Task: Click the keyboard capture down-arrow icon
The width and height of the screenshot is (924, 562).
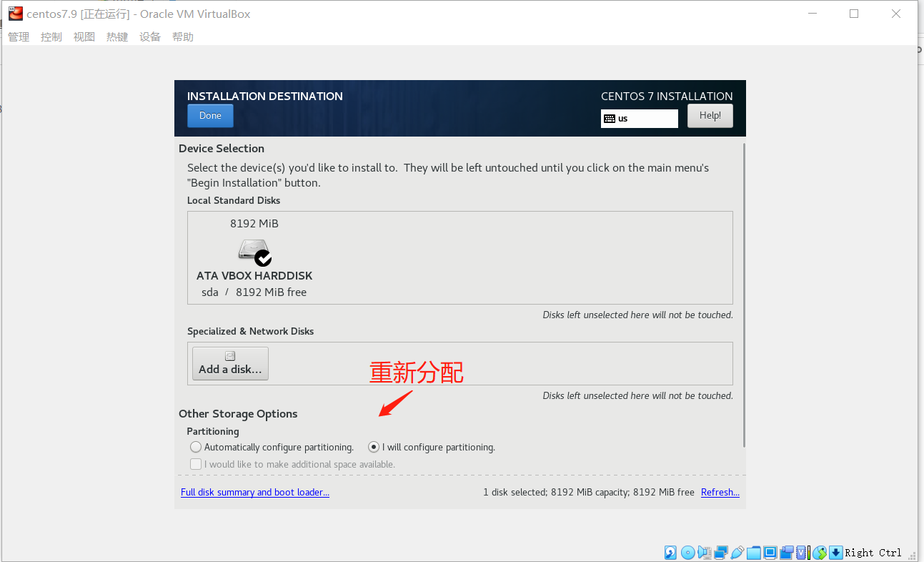Action: click(835, 552)
